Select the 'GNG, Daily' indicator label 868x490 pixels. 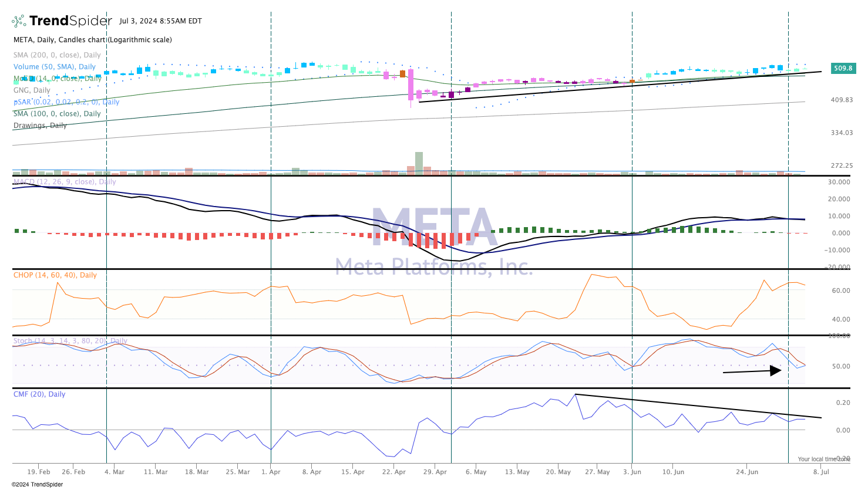tap(32, 90)
